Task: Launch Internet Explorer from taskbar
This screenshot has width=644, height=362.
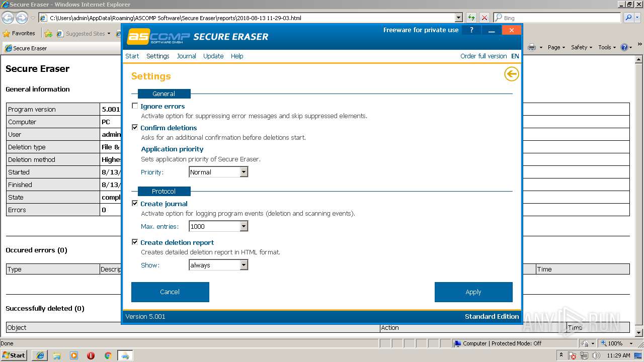Action: [x=40, y=355]
